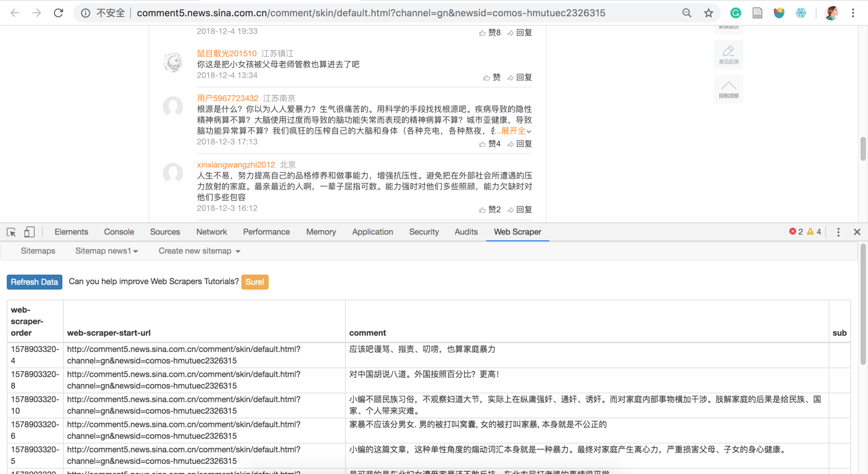Toggle the device toolbar in DevTools
This screenshot has height=474, width=868.
pyautogui.click(x=29, y=232)
